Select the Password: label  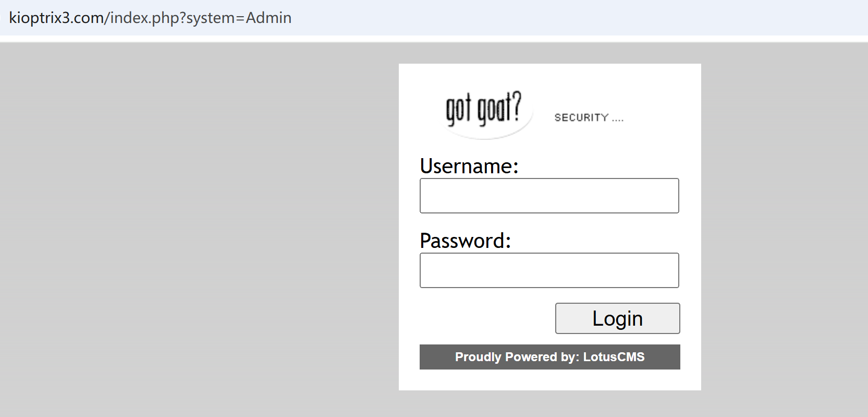point(465,241)
